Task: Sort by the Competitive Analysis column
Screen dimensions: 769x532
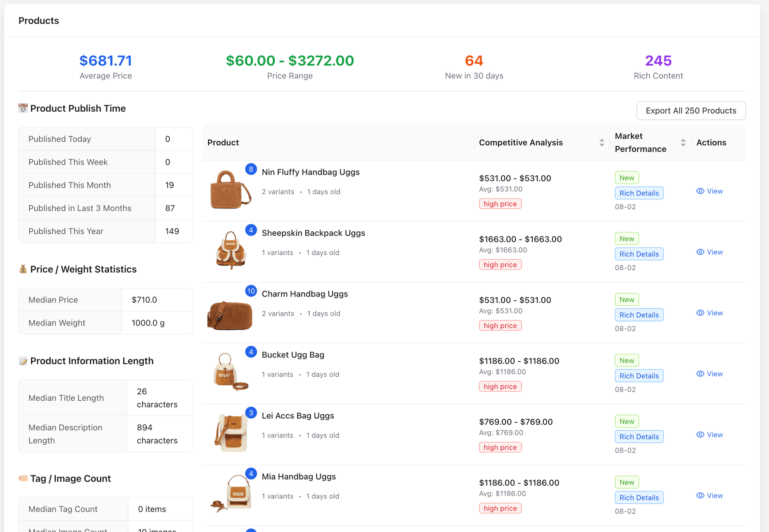Action: coord(602,143)
